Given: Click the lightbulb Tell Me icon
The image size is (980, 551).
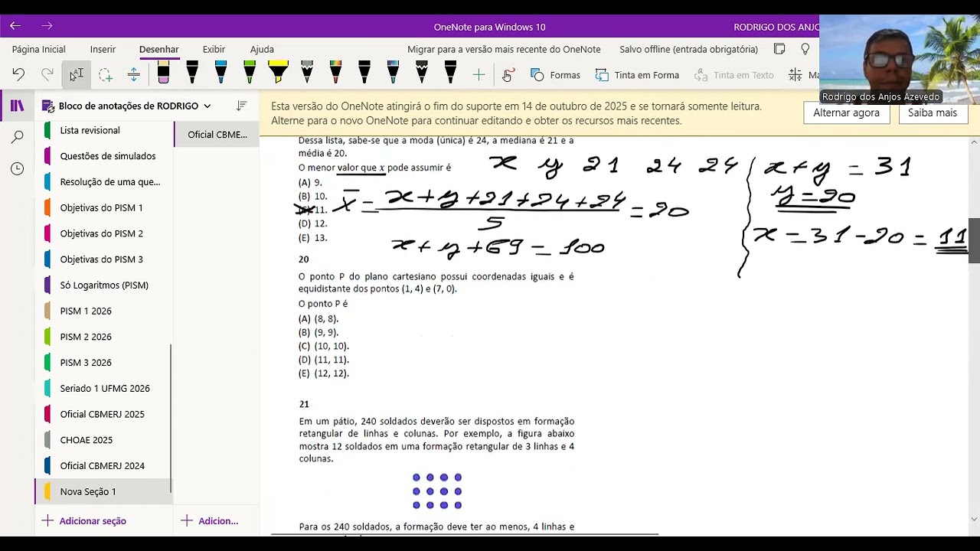Looking at the screenshot, I should [805, 49].
